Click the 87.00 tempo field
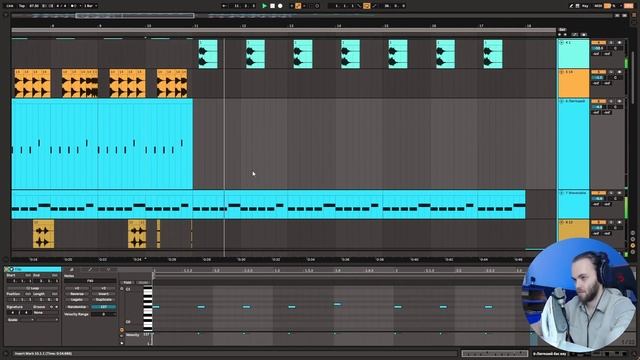640x360 pixels. (x=34, y=6)
